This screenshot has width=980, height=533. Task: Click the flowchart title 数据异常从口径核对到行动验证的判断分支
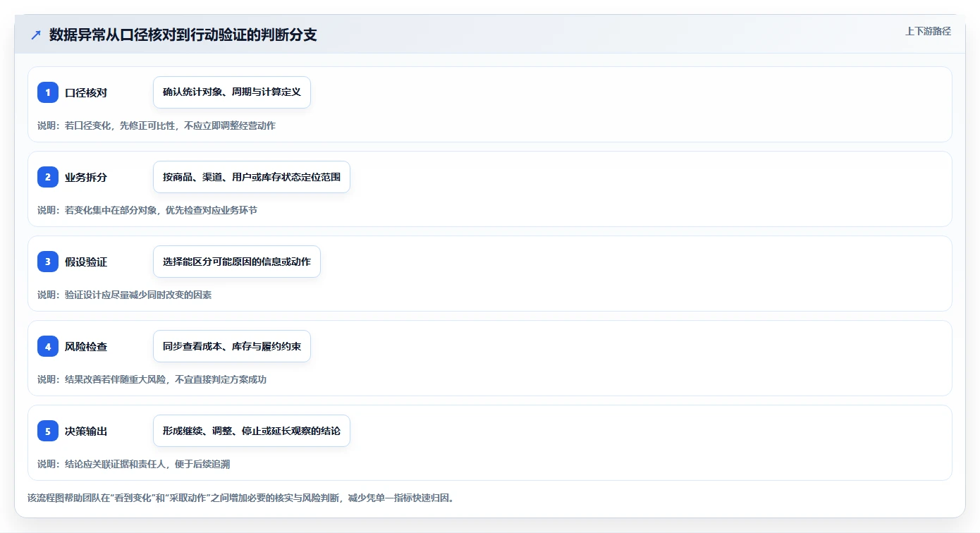(183, 35)
